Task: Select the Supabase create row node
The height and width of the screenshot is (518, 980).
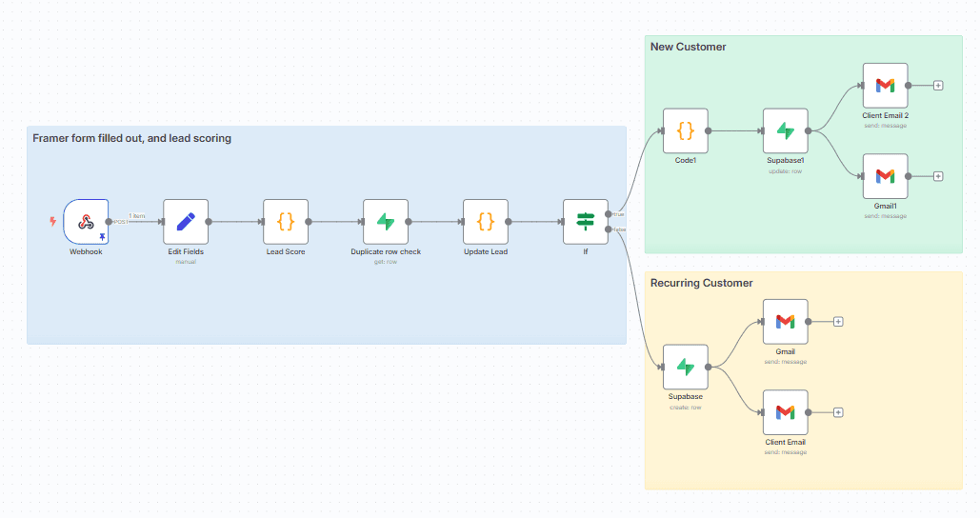Action: pos(686,367)
